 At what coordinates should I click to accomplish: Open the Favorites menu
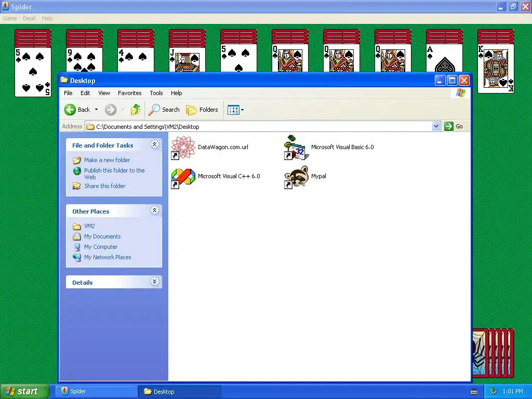(x=129, y=93)
